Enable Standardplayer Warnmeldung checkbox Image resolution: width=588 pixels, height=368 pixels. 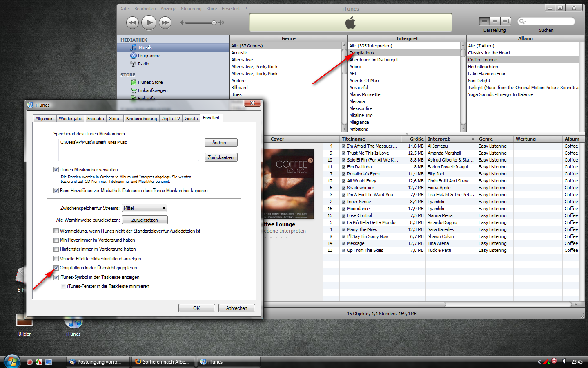coord(56,231)
